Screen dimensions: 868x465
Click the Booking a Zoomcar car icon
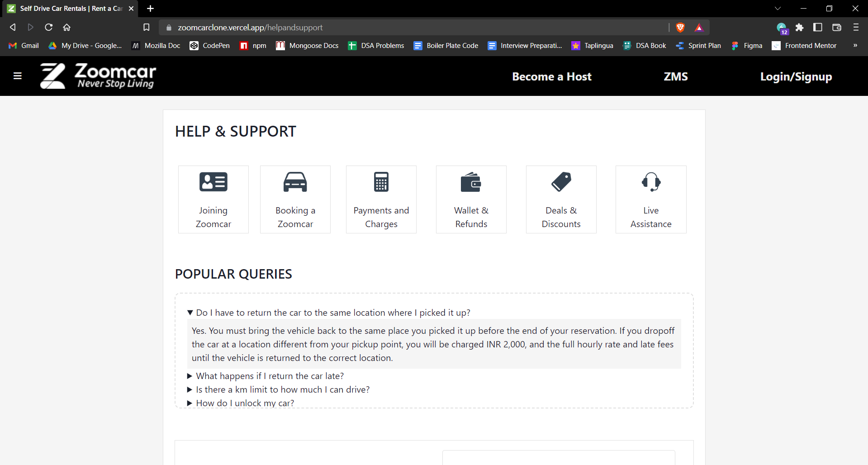[x=295, y=182]
